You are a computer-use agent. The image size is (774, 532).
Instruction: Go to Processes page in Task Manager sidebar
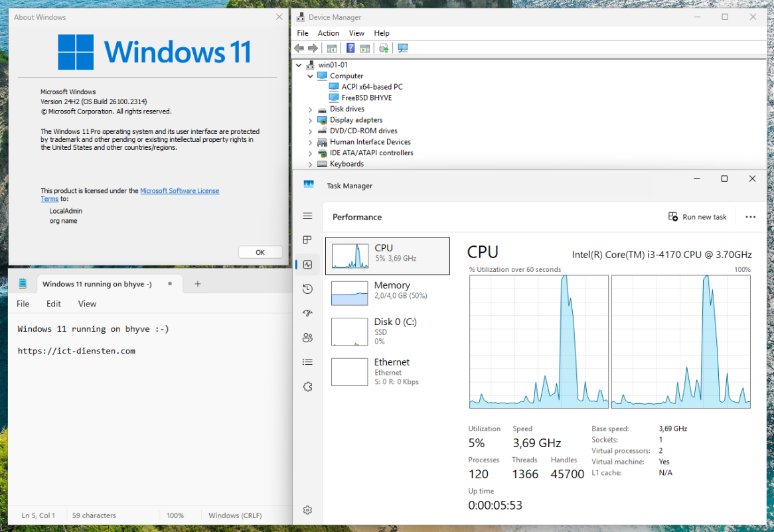[307, 239]
